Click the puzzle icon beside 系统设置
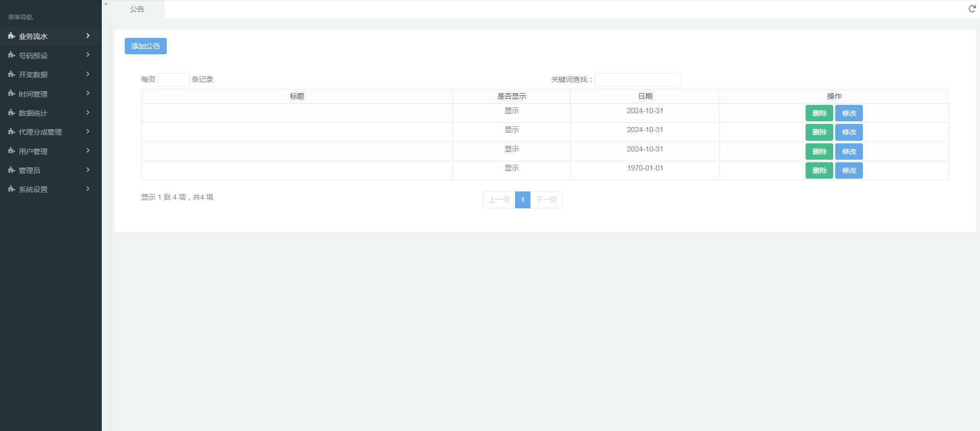The width and height of the screenshot is (980, 431). [x=11, y=189]
